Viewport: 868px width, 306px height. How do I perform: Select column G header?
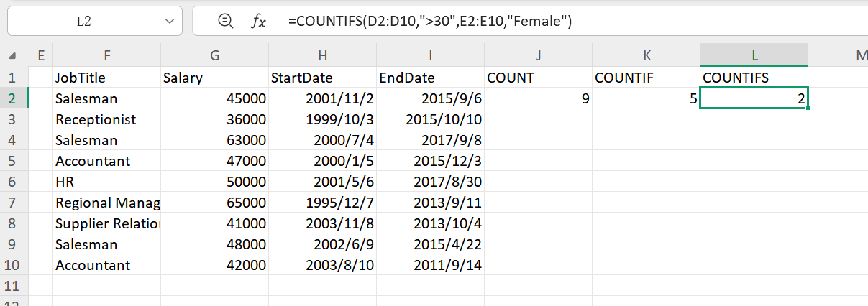tap(214, 55)
